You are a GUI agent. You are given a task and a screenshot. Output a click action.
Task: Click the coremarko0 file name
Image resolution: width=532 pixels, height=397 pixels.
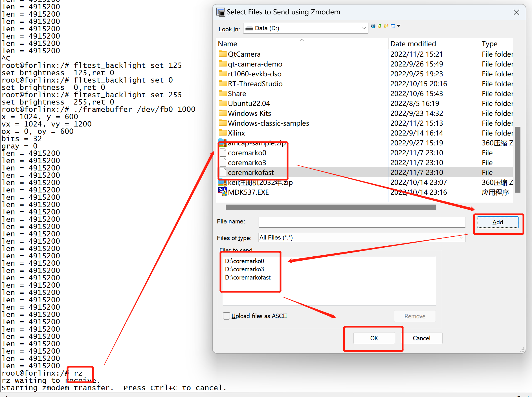(247, 153)
